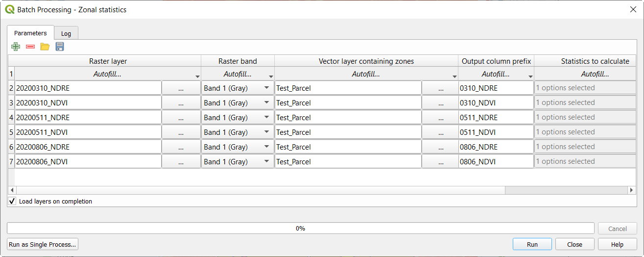Open Raster band dropdown in row 2
This screenshot has height=257, width=644.
[238, 88]
